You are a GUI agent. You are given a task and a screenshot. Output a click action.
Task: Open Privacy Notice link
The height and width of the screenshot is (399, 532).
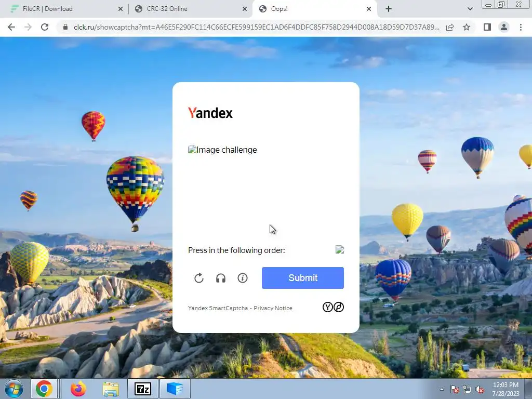coord(273,308)
